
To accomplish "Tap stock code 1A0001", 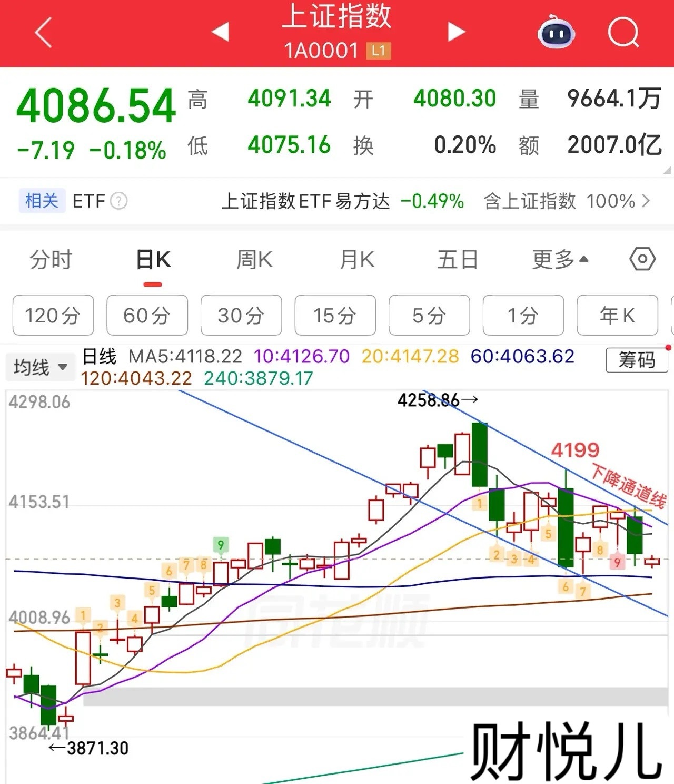I will coord(321,51).
